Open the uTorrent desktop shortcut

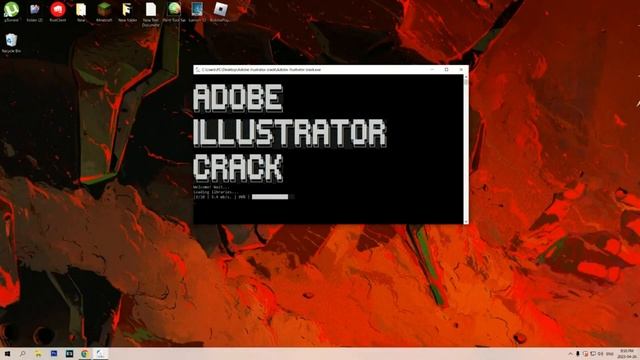pos(11,11)
